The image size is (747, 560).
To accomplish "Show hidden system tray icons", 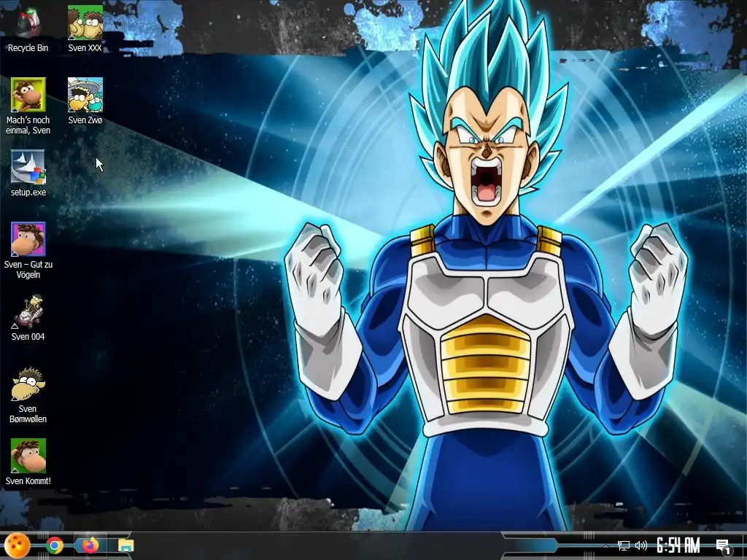I will tap(605, 545).
